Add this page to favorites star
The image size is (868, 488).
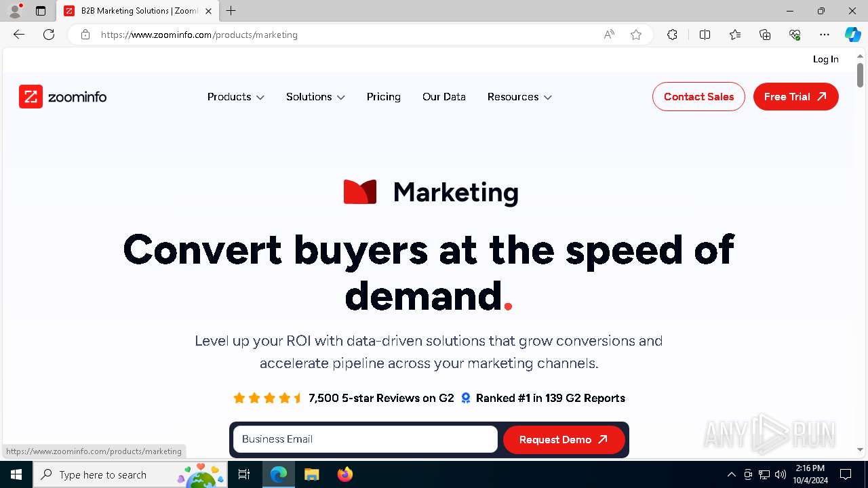click(x=636, y=35)
